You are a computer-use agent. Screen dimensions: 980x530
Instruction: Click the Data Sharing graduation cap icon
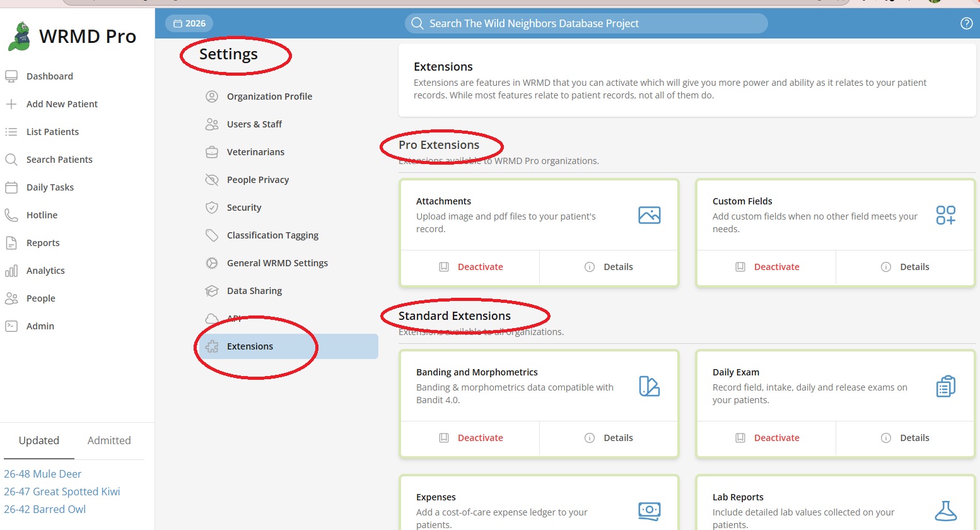pyautogui.click(x=212, y=291)
